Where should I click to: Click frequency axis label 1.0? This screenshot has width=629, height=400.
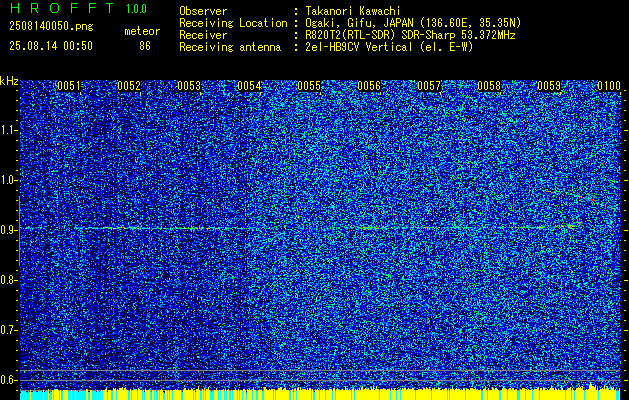pos(8,181)
